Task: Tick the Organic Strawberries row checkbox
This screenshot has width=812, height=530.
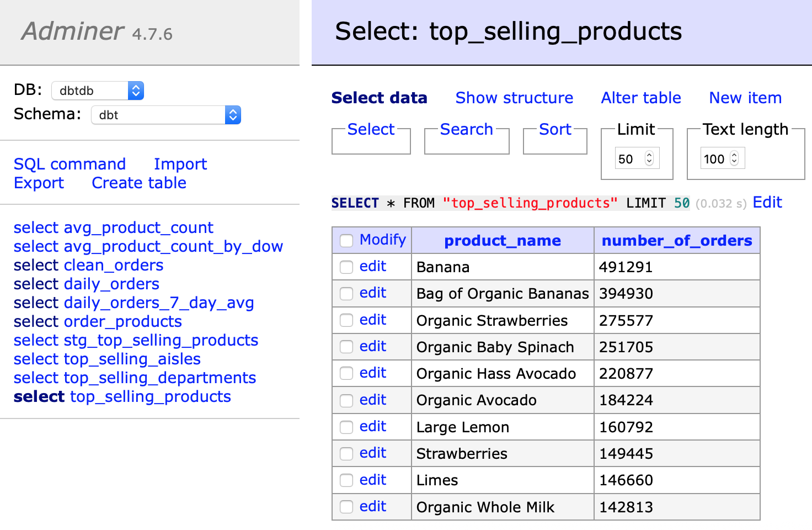Action: pyautogui.click(x=346, y=320)
